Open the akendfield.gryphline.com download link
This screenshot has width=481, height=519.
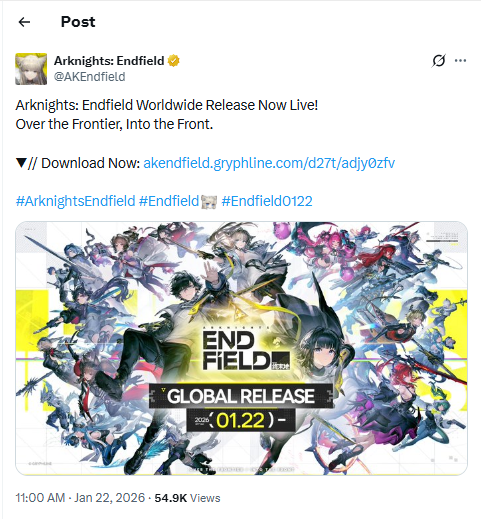(269, 163)
